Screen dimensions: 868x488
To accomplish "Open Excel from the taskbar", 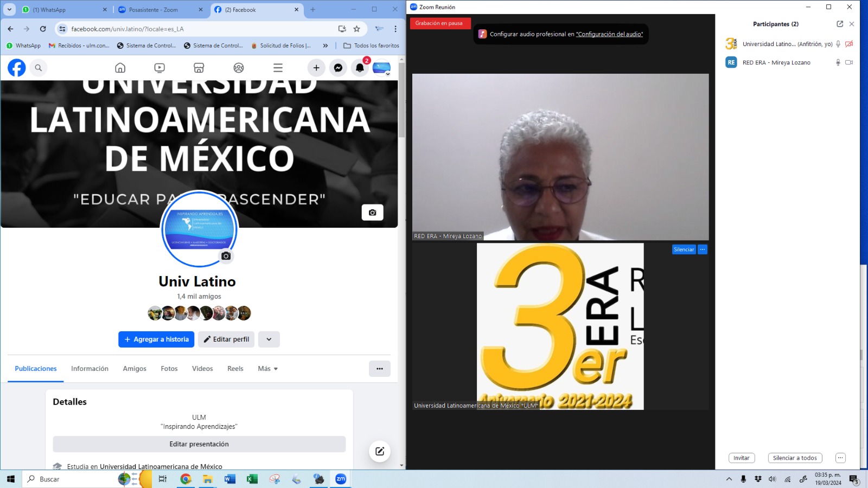I will click(252, 479).
